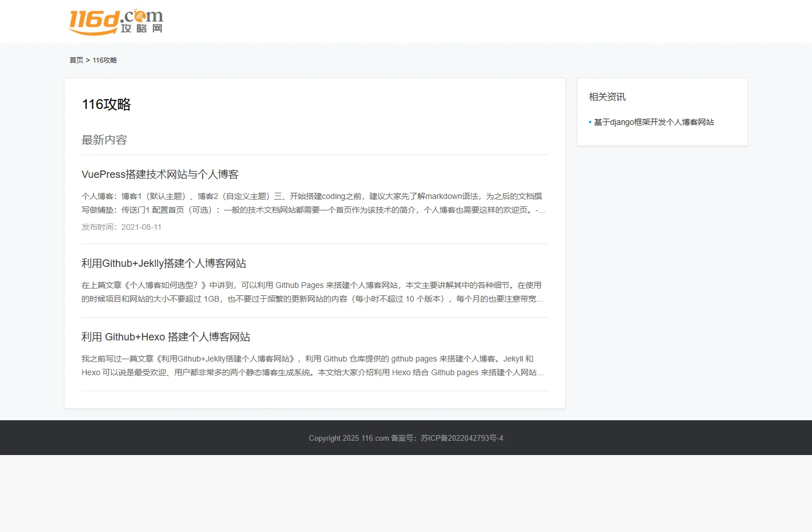The width and height of the screenshot is (812, 532).
Task: Open article 利用 Github+Hexo 搭建个人博客网站
Action: pyautogui.click(x=166, y=337)
